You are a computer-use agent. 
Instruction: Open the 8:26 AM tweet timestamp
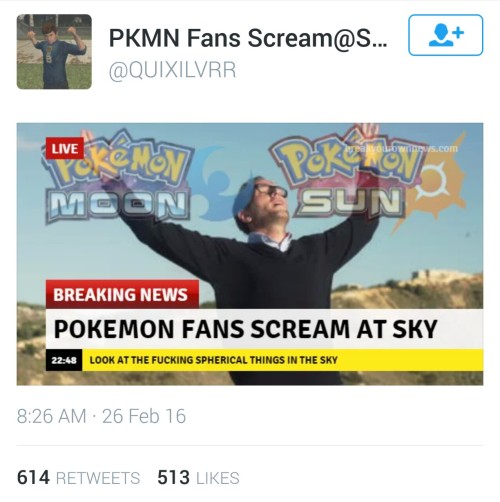click(51, 416)
